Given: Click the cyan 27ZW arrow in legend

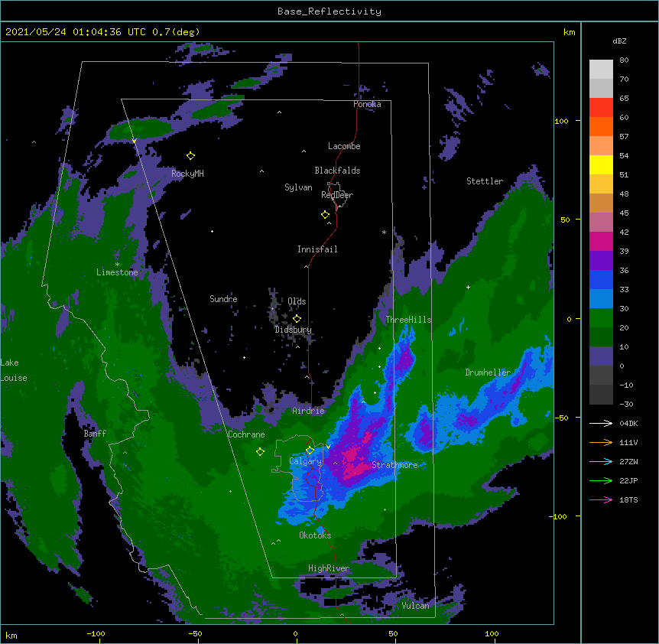Looking at the screenshot, I should pyautogui.click(x=601, y=461).
